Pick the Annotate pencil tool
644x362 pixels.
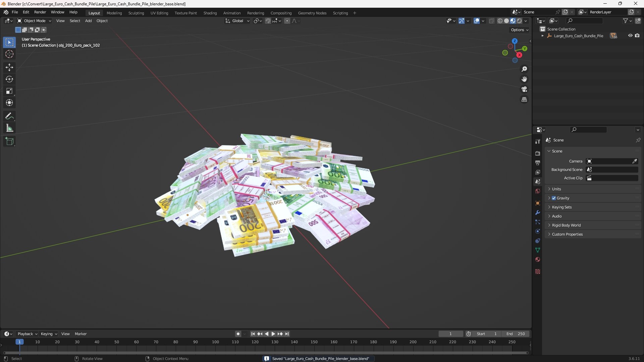click(9, 116)
